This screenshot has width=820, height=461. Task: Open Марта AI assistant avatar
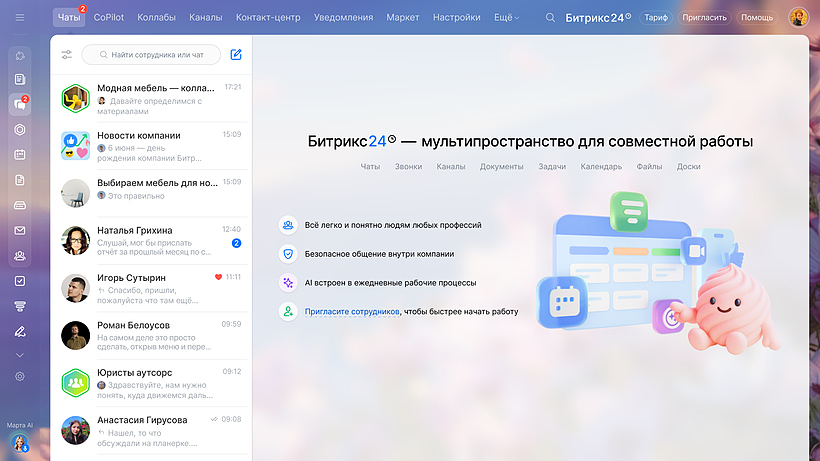19,442
